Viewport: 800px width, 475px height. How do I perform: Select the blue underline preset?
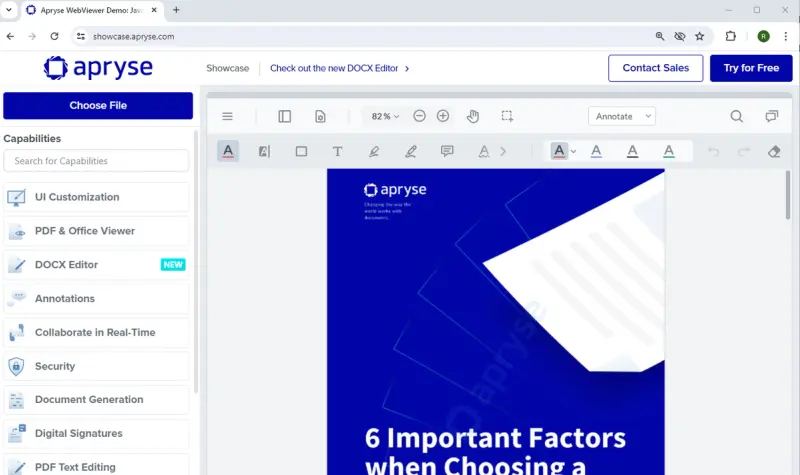click(596, 151)
